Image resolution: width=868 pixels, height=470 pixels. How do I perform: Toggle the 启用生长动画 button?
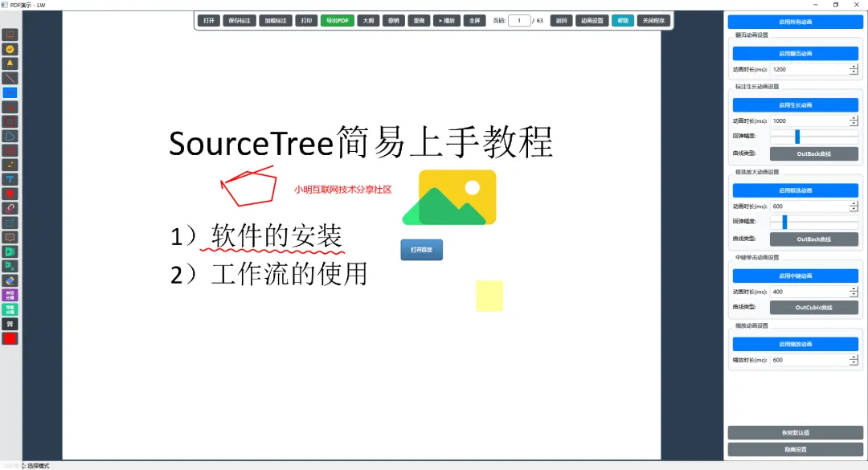click(796, 105)
